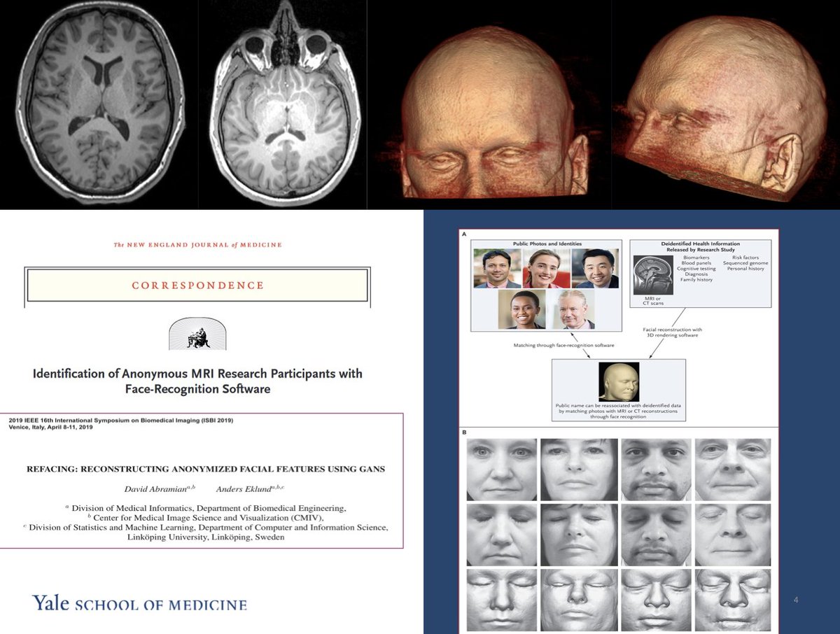The image size is (840, 634).
Task: Click the bearded man's closed-eyes photo in middle row
Action: click(657, 536)
